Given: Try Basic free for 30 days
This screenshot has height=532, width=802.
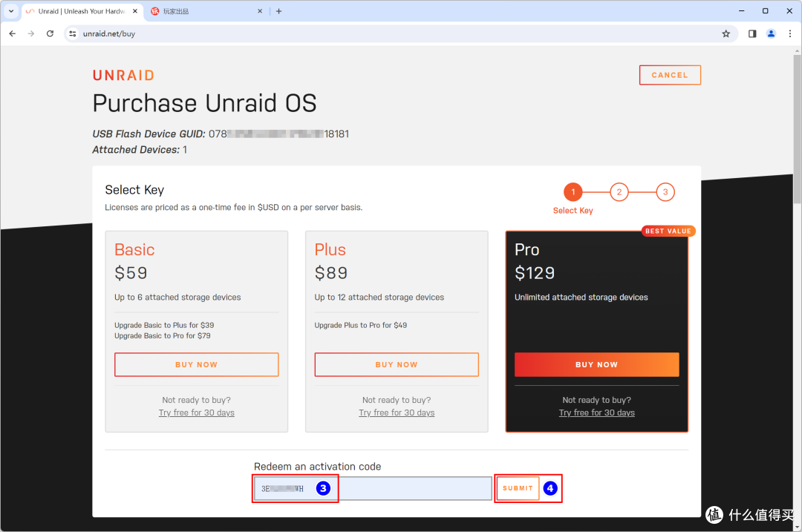Looking at the screenshot, I should coord(196,413).
